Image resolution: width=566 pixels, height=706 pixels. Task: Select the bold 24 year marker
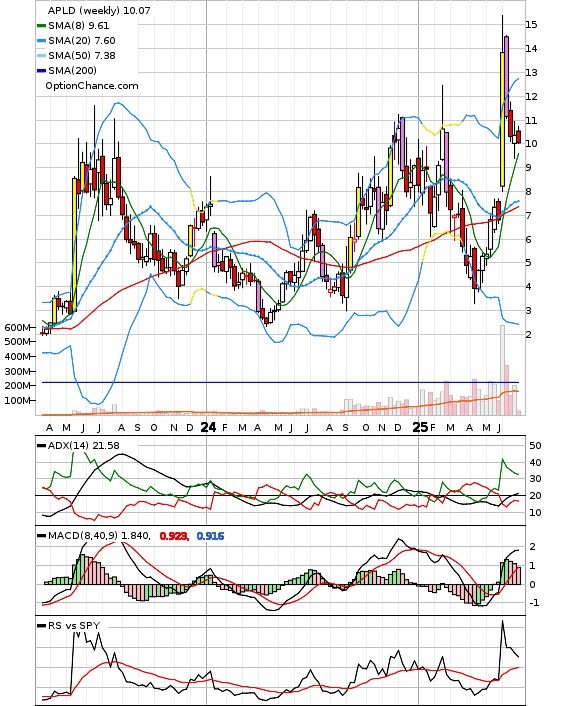tap(208, 427)
